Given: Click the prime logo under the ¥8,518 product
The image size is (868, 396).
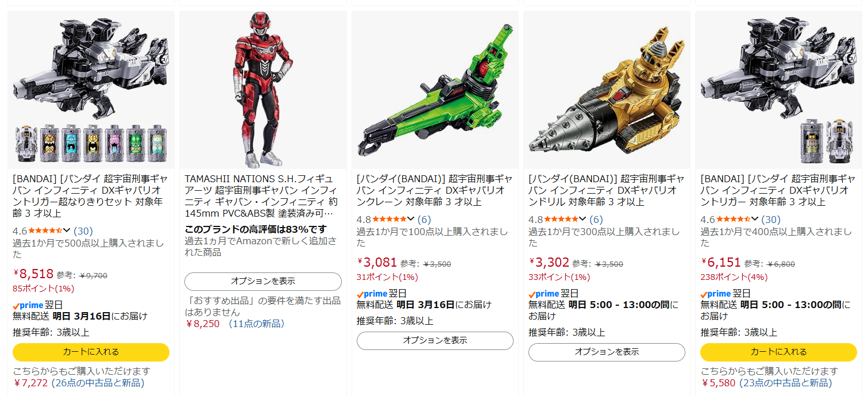Looking at the screenshot, I should click(x=28, y=305).
